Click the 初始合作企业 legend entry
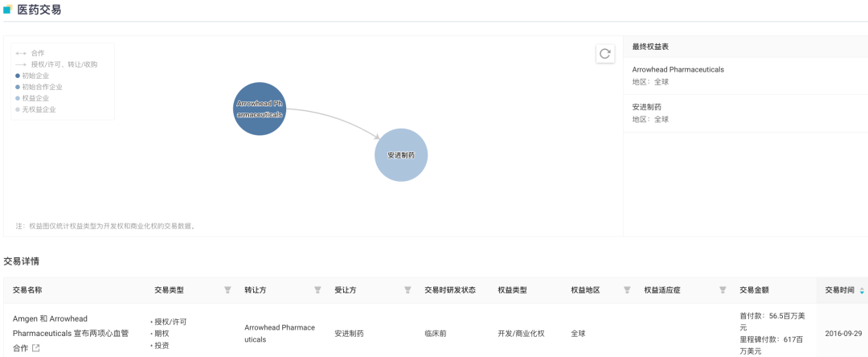Screen dimensions: 868x357 (39, 87)
